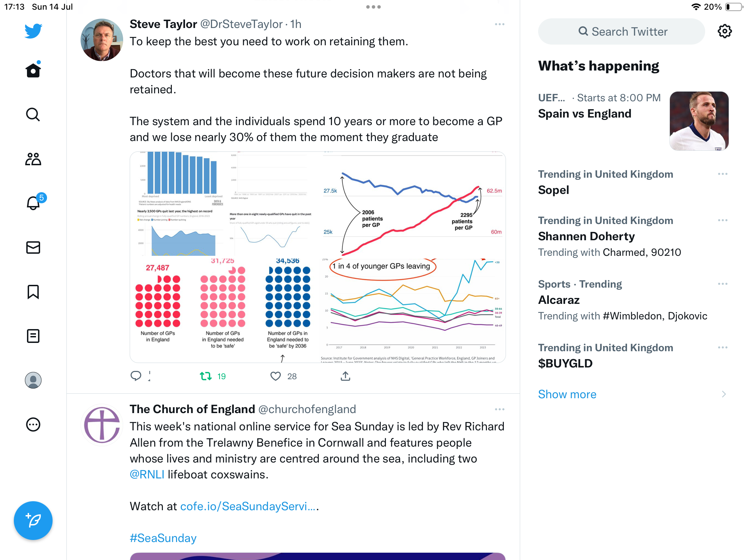Open the Home feed icon
747x560 pixels.
33,71
